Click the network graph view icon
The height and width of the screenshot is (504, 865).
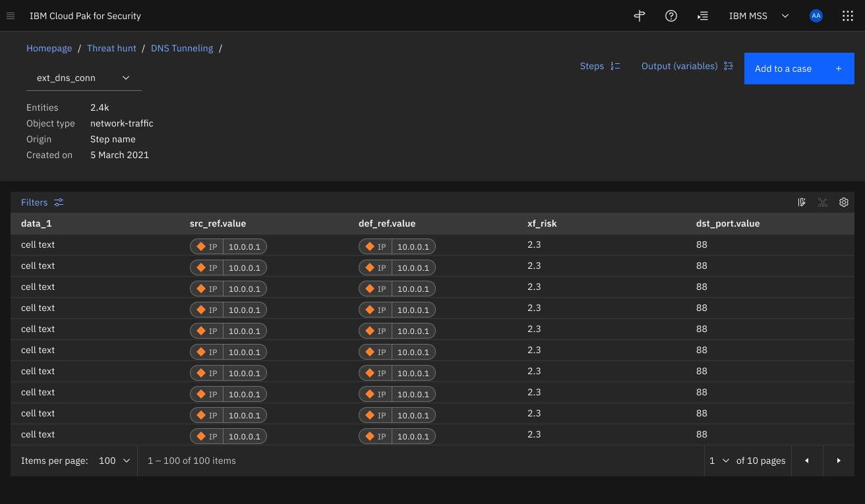823,202
